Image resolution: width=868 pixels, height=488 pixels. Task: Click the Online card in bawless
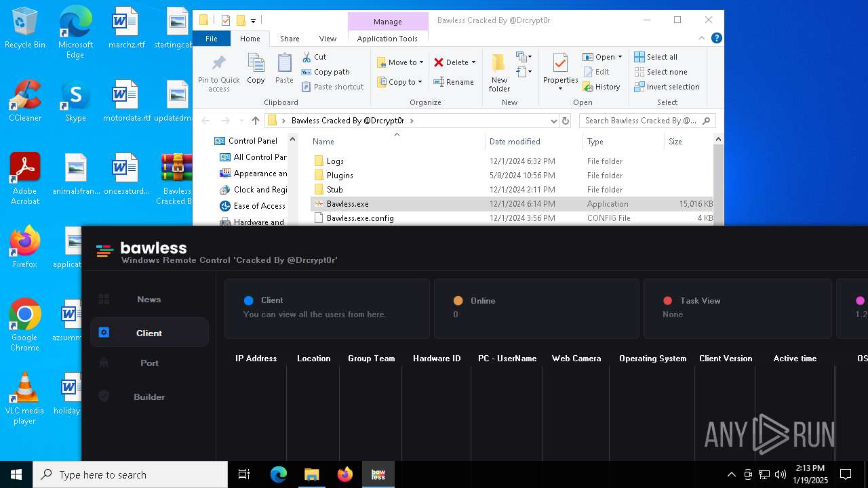tap(536, 308)
